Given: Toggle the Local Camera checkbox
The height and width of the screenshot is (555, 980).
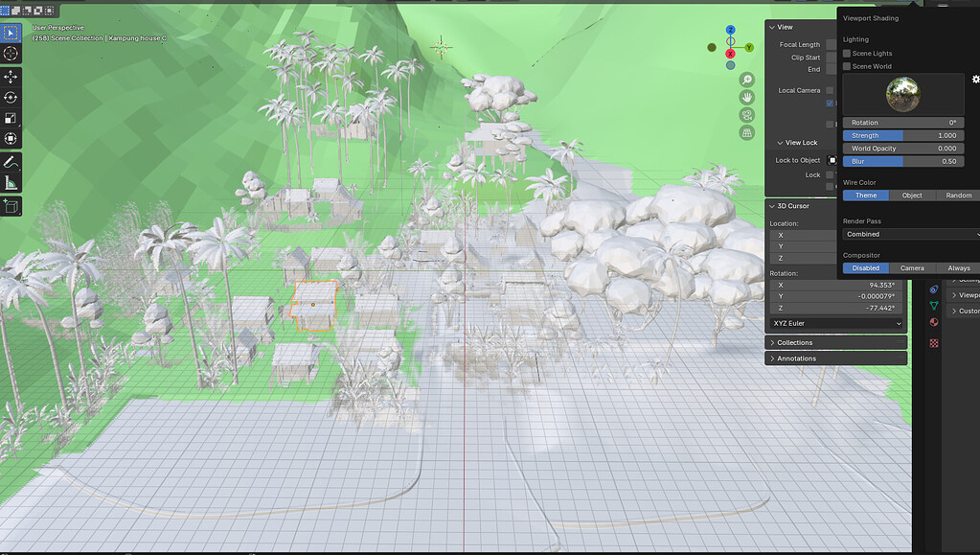Looking at the screenshot, I should coord(830,90).
